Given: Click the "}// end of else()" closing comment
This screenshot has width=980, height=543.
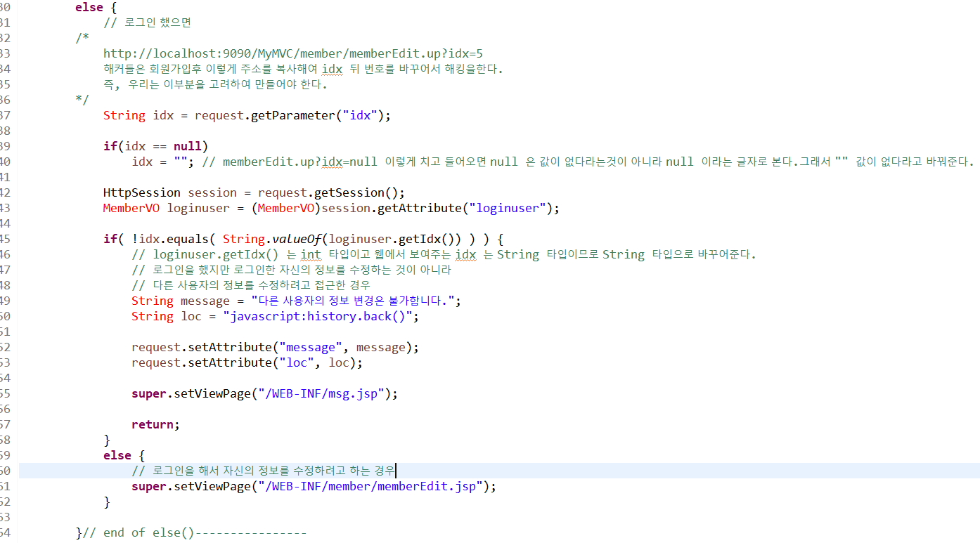Looking at the screenshot, I should click(x=191, y=532).
